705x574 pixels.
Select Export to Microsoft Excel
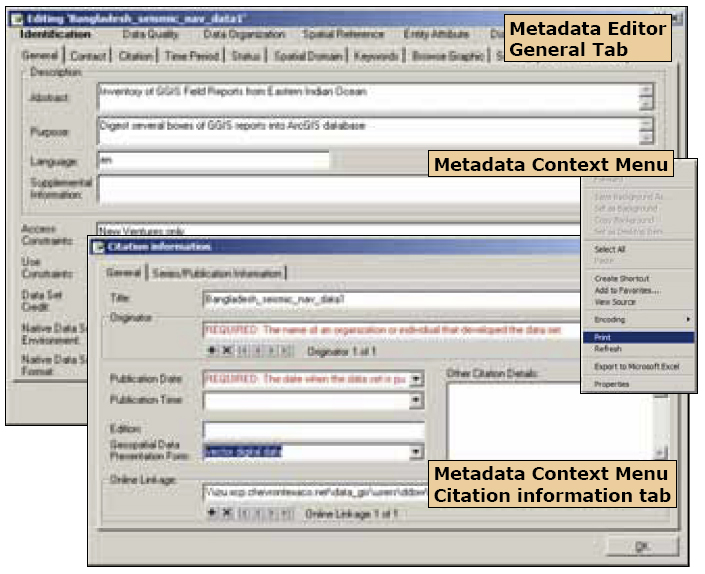(636, 367)
